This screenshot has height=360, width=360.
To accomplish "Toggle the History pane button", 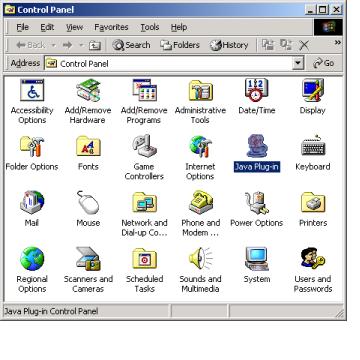I will (x=229, y=45).
